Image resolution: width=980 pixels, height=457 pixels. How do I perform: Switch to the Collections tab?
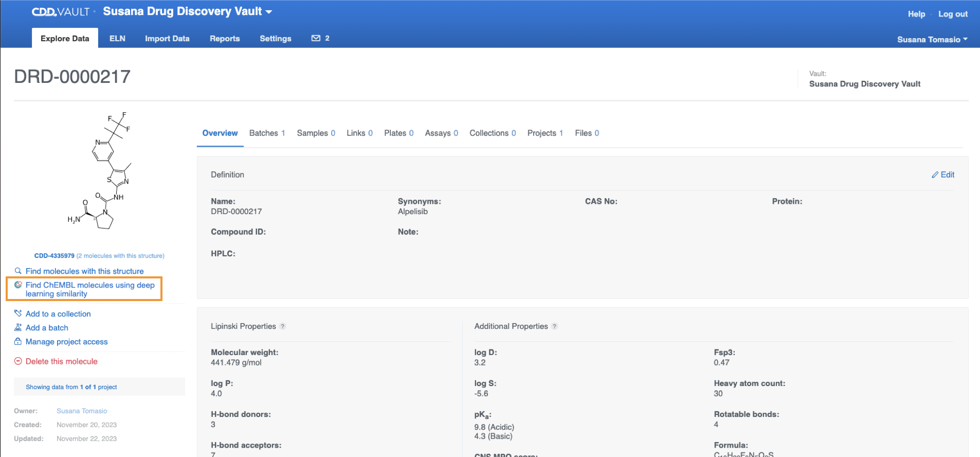[493, 133]
